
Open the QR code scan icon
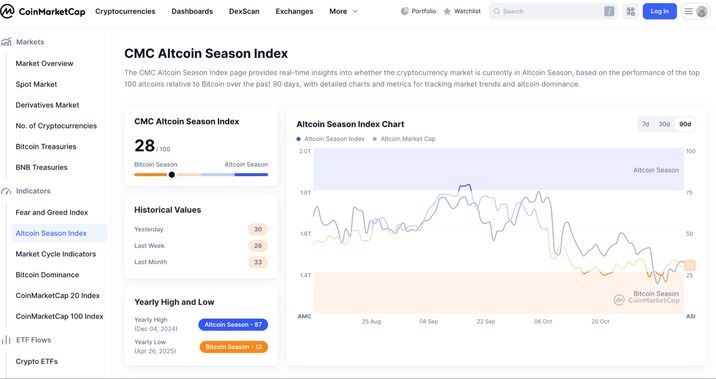click(x=631, y=11)
